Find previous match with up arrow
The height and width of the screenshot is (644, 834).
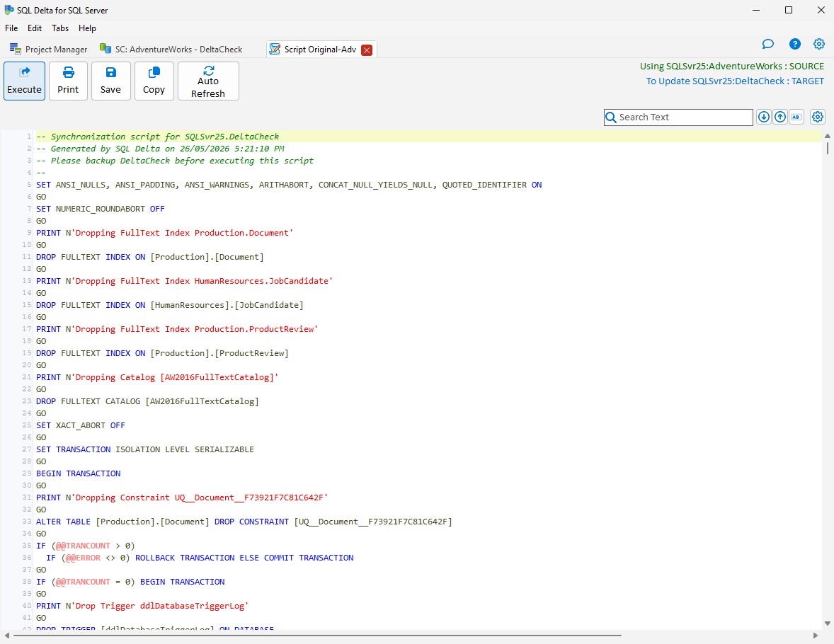[x=779, y=117]
